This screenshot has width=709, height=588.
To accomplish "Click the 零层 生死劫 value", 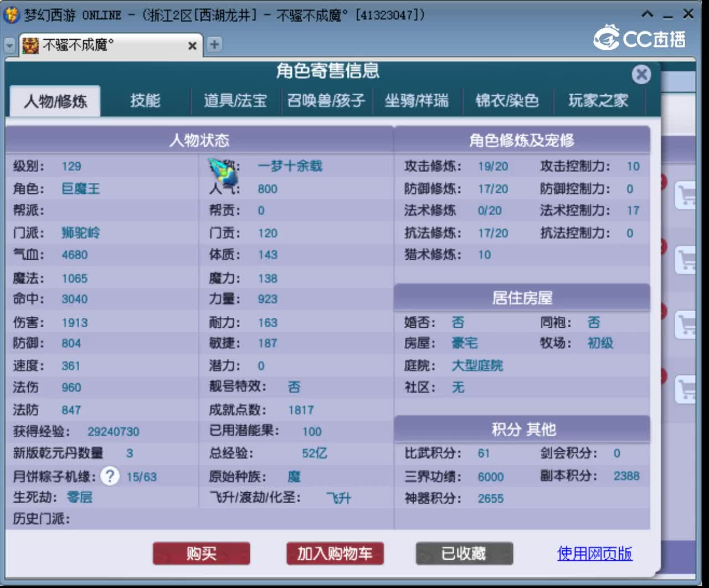I will pyautogui.click(x=79, y=497).
